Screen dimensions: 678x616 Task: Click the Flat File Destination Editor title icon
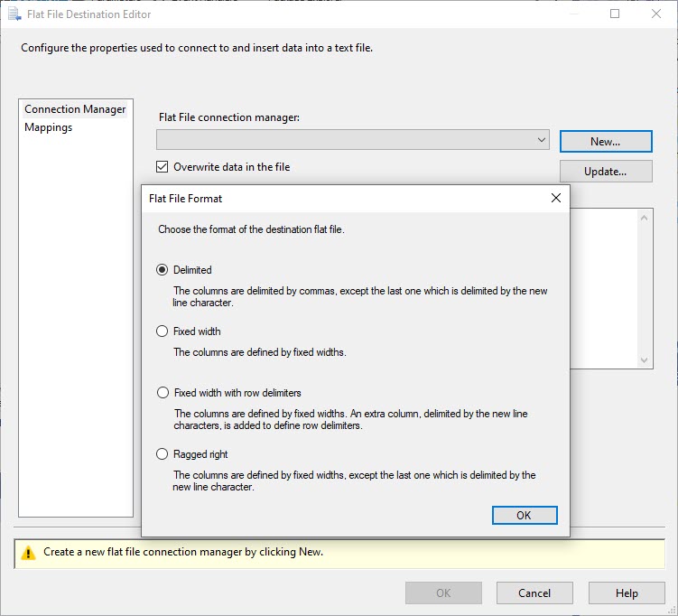pos(14,14)
